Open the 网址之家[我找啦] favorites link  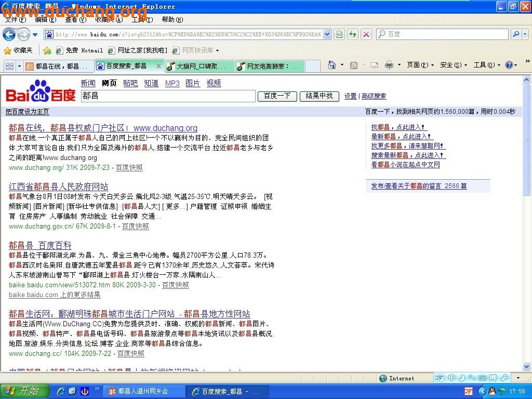138,50
